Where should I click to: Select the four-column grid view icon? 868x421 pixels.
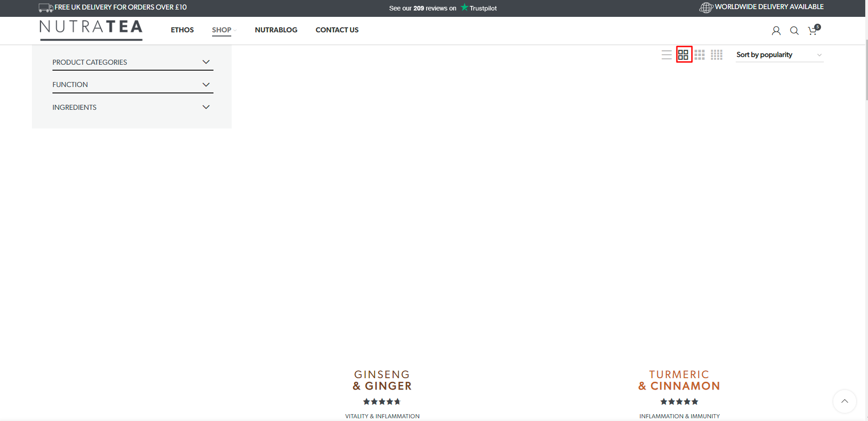coord(717,55)
